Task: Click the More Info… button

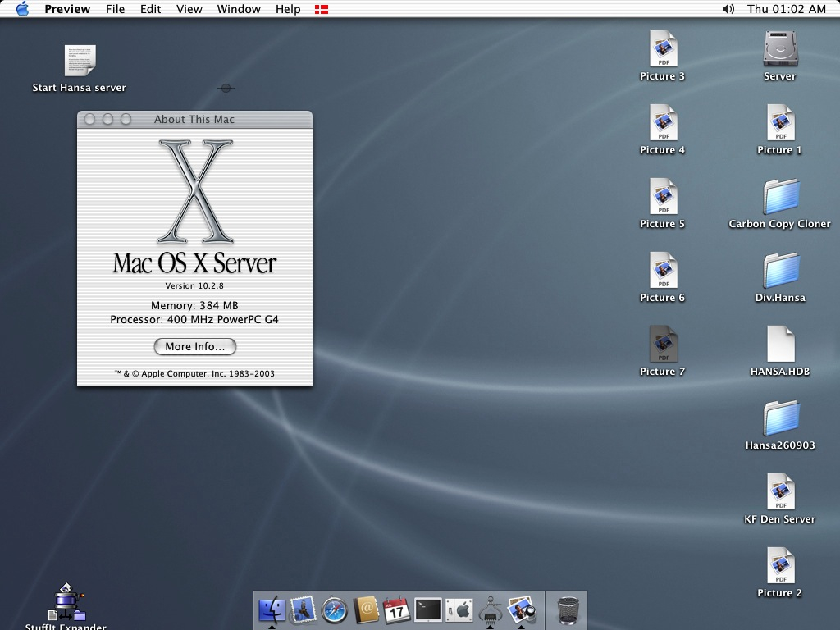Action: tap(195, 347)
